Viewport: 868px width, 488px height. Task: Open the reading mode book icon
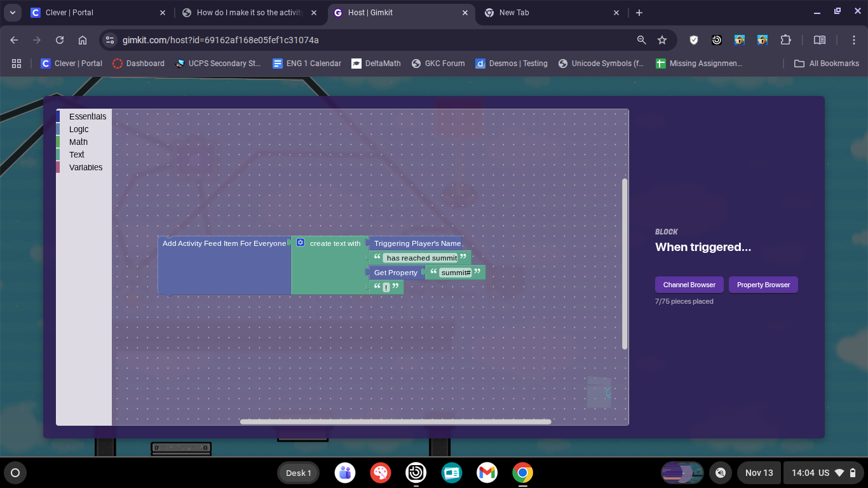[x=820, y=40]
